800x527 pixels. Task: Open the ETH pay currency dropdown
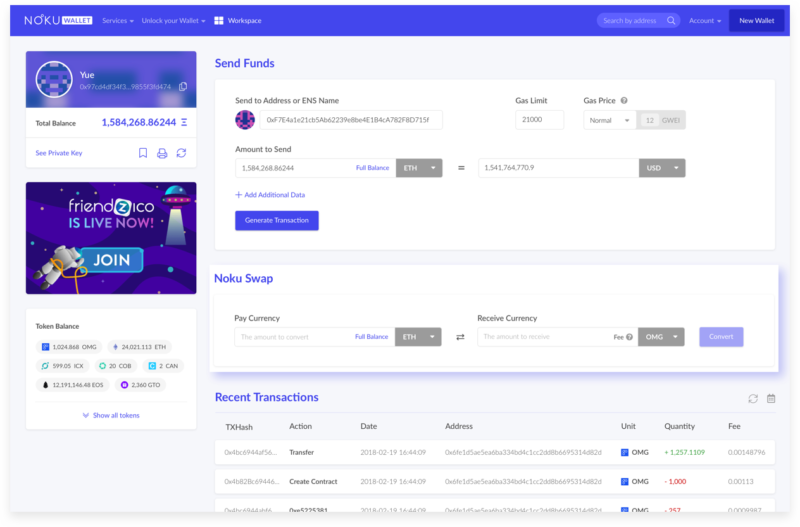tap(418, 337)
